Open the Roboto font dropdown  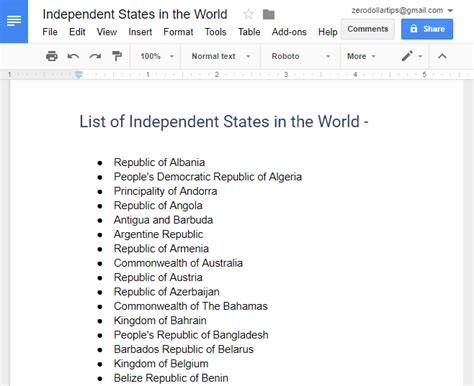pyautogui.click(x=300, y=56)
